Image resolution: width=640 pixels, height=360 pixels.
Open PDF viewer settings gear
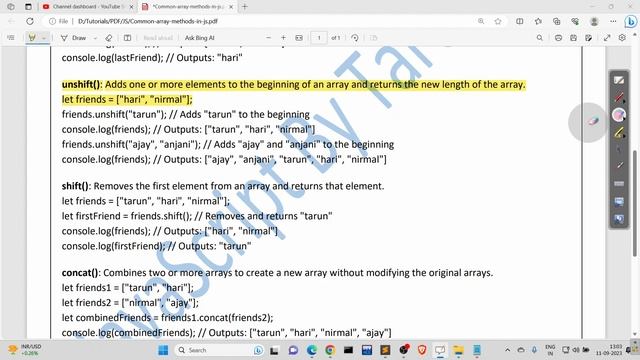pyautogui.click(x=622, y=38)
